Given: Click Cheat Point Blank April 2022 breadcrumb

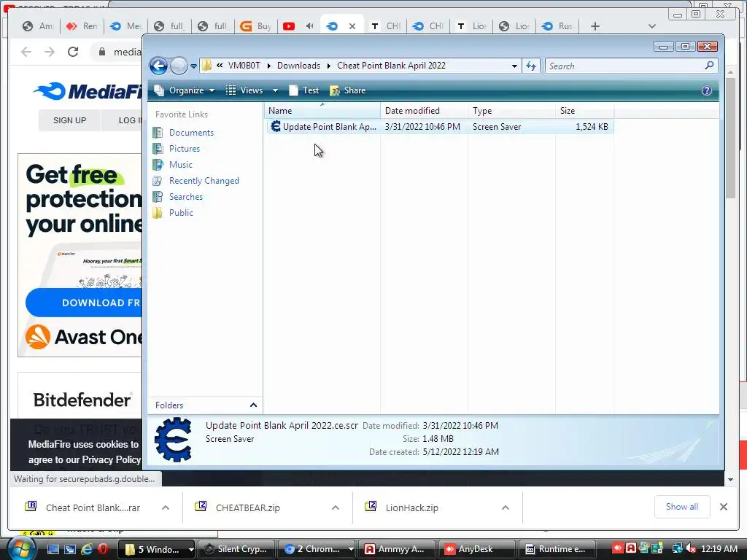Looking at the screenshot, I should (x=391, y=66).
